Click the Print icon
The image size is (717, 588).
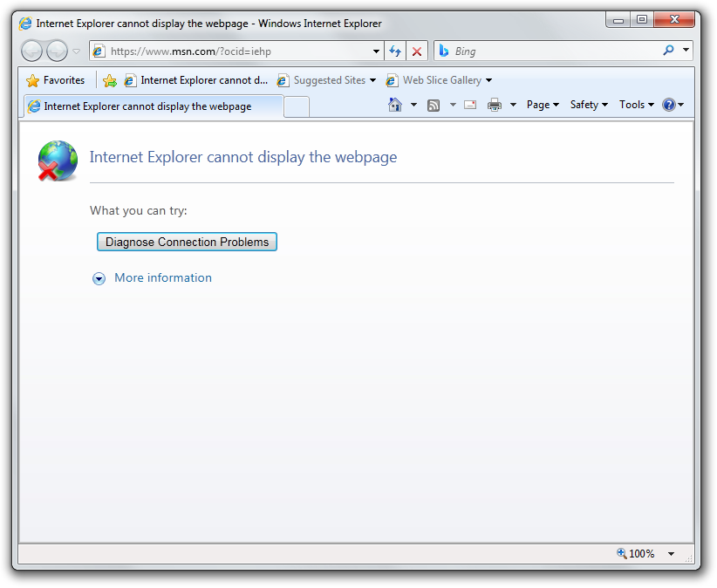(x=495, y=106)
